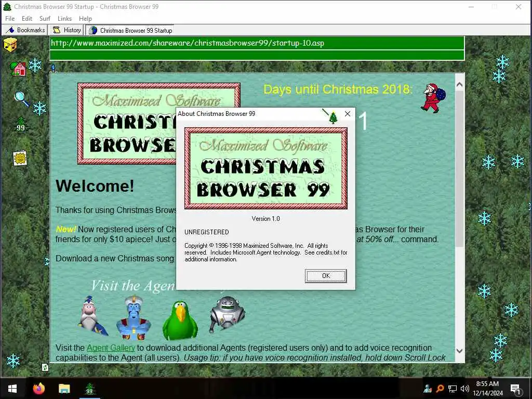532x399 pixels.
Task: Open File Explorer from the taskbar
Action: (64, 389)
